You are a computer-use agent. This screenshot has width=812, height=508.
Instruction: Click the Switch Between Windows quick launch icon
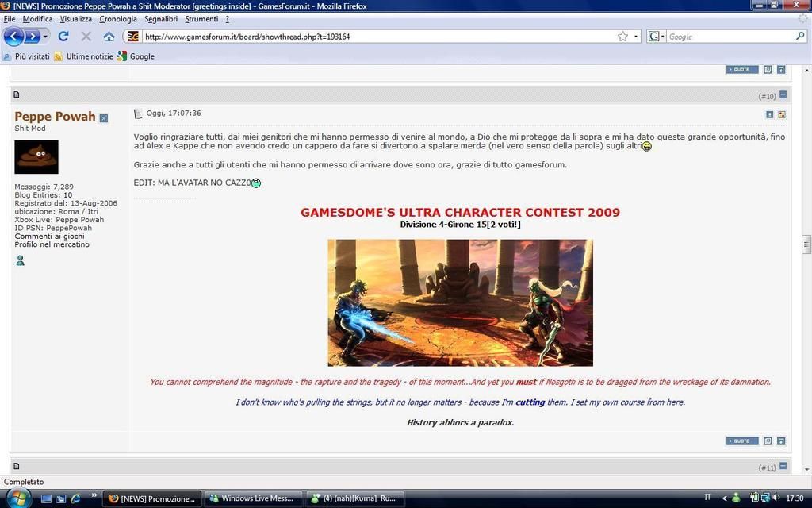(x=60, y=498)
